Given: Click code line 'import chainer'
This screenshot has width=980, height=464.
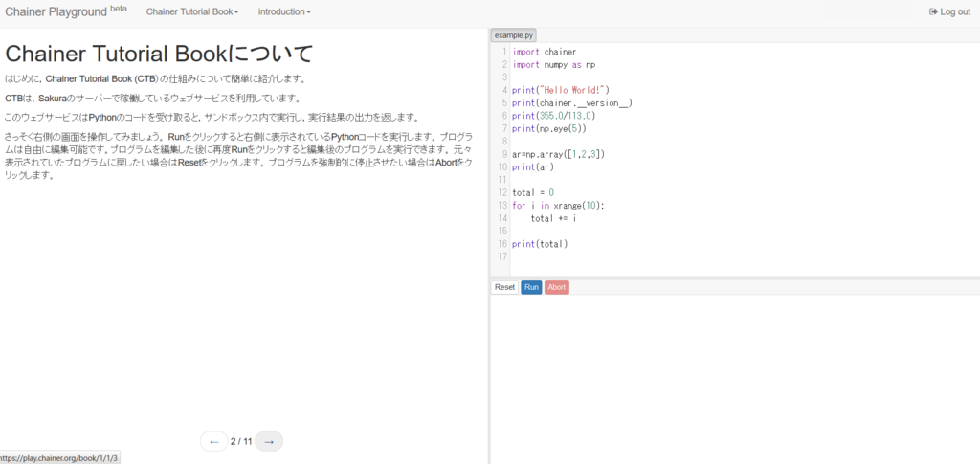Looking at the screenshot, I should (x=544, y=52).
